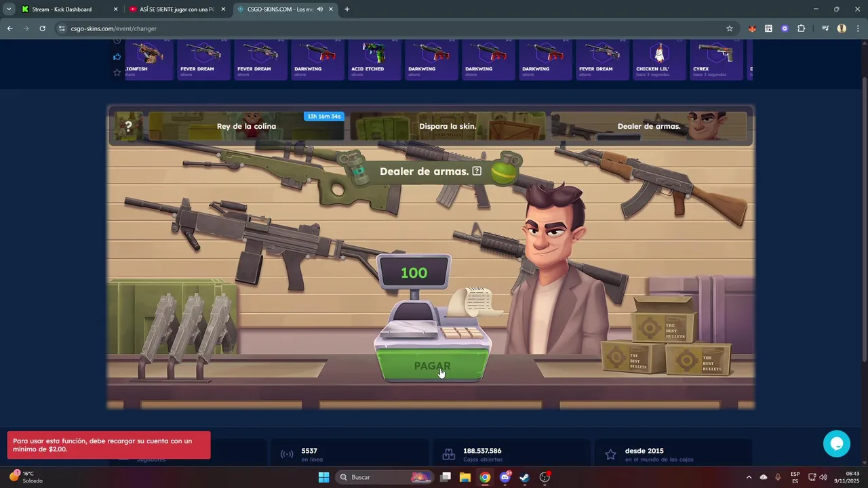Select the clock recent drops filter
Image resolution: width=868 pixels, height=488 pixels.
[117, 41]
